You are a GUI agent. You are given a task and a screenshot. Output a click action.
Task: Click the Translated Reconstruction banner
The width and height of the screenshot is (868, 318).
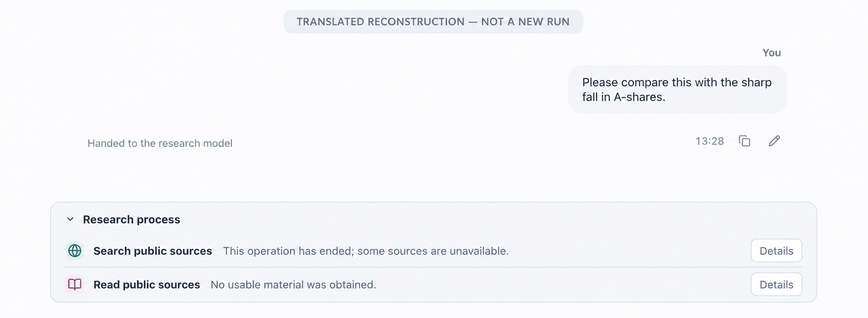click(433, 22)
